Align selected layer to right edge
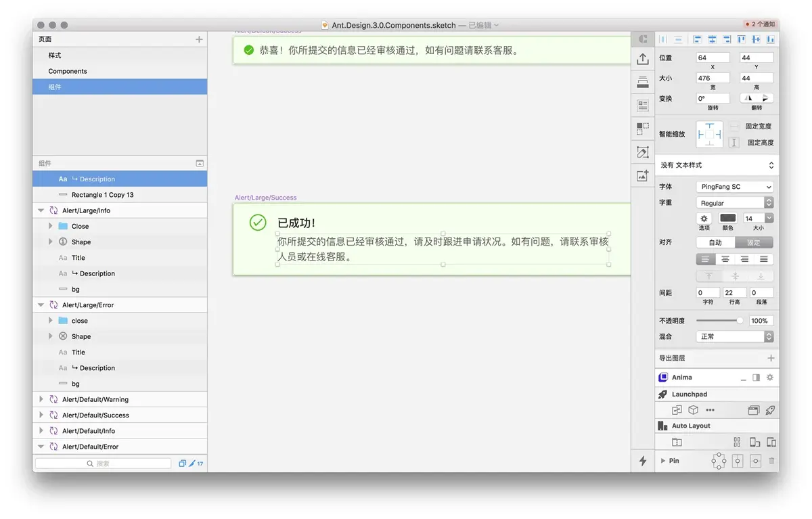The width and height of the screenshot is (812, 519). click(727, 40)
